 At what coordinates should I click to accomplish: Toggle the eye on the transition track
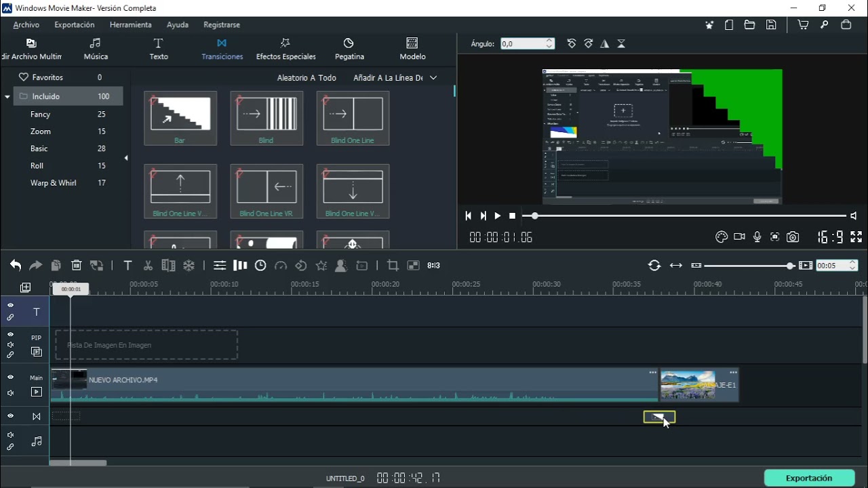point(10,416)
